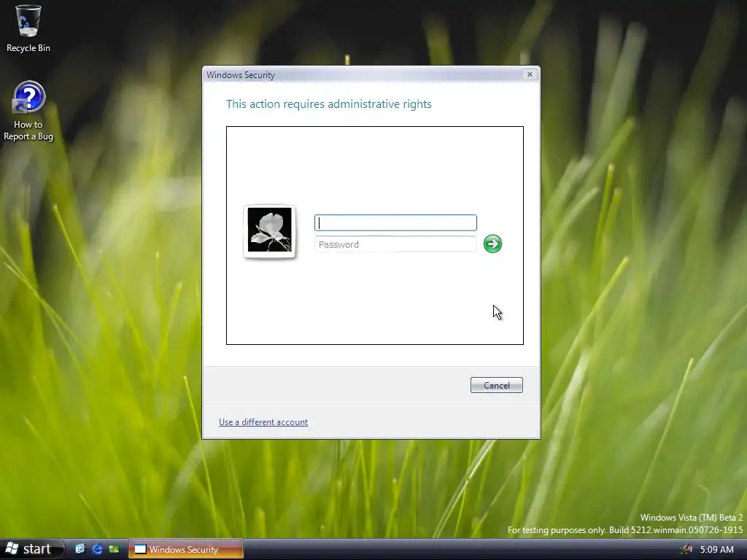
Task: Click the 5:09 AM clock
Action: pyautogui.click(x=717, y=550)
